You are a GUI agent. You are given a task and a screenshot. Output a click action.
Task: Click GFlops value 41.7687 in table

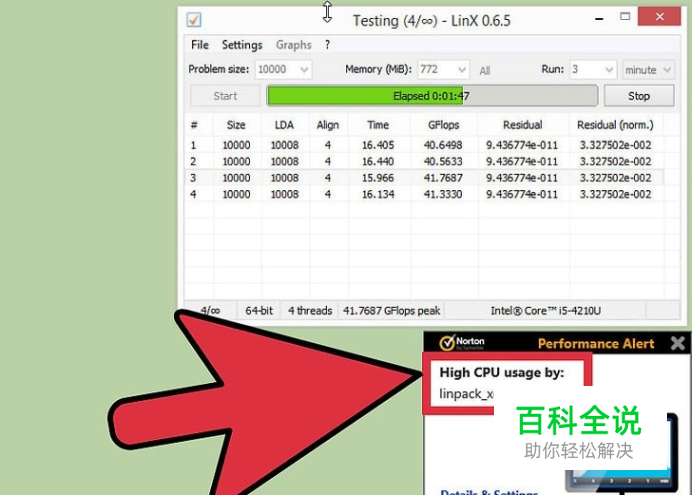[443, 178]
